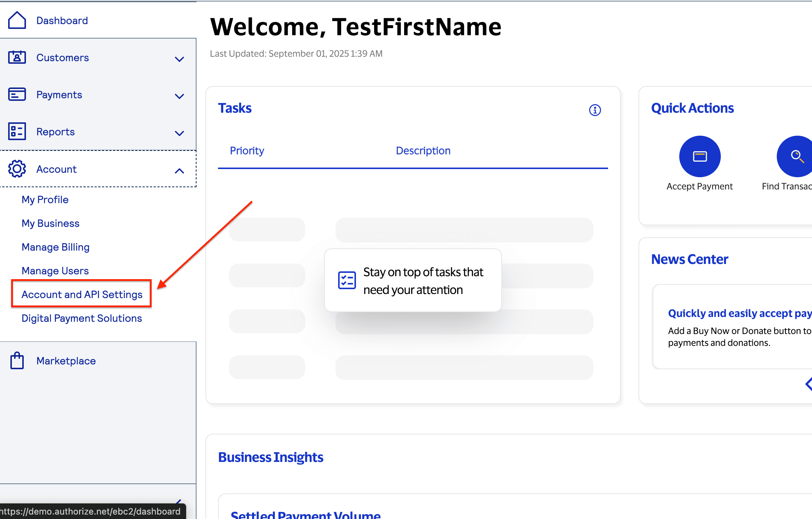Click the Account gear icon
The image size is (812, 519).
pyautogui.click(x=17, y=169)
